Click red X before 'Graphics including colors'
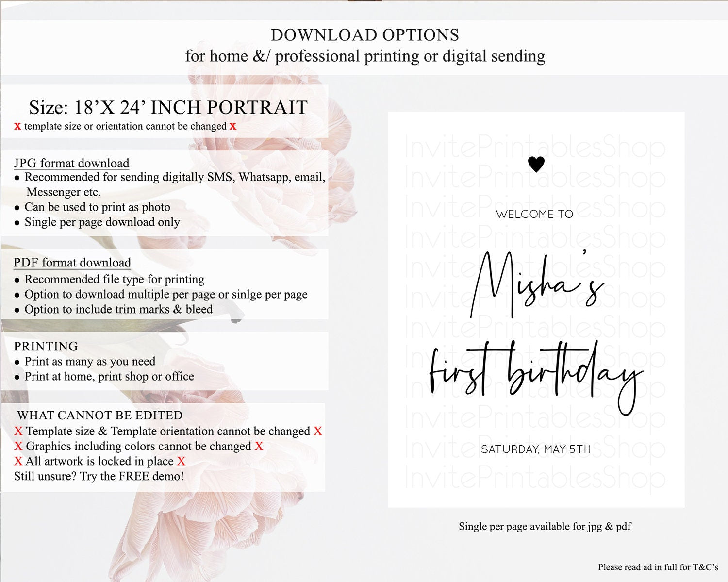 [18, 446]
